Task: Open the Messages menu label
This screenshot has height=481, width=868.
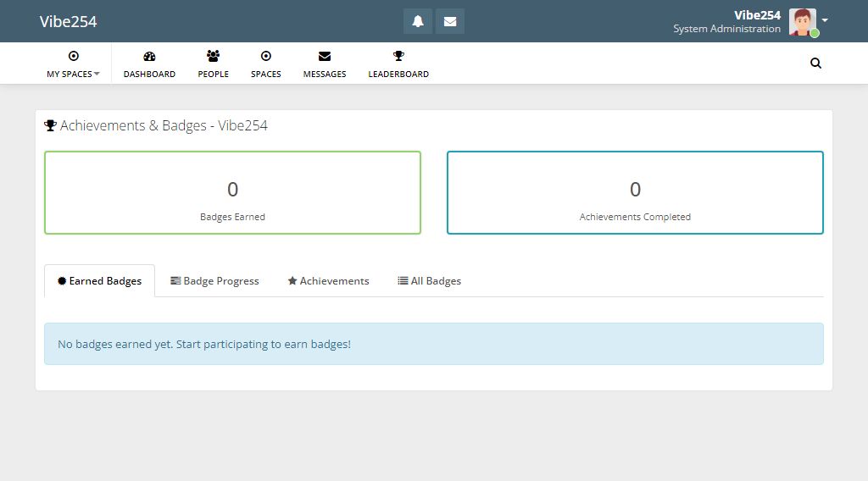Action: click(325, 74)
